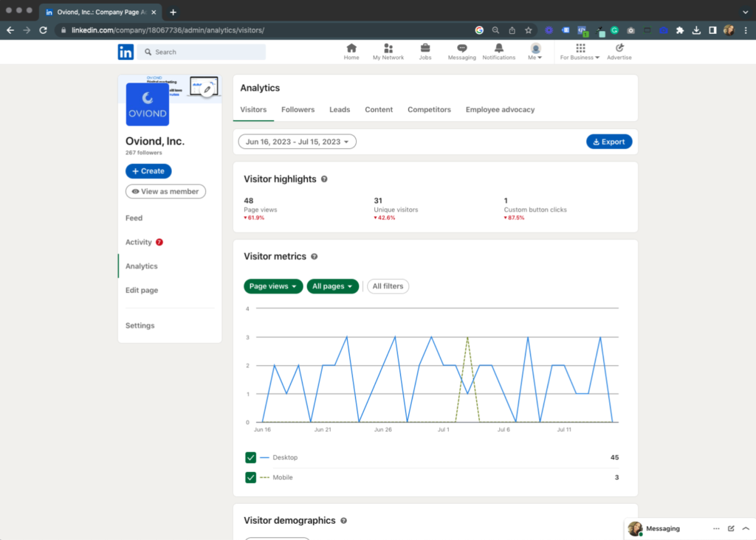Open Messaging from the top bar
This screenshot has width=756, height=540.
[461, 52]
